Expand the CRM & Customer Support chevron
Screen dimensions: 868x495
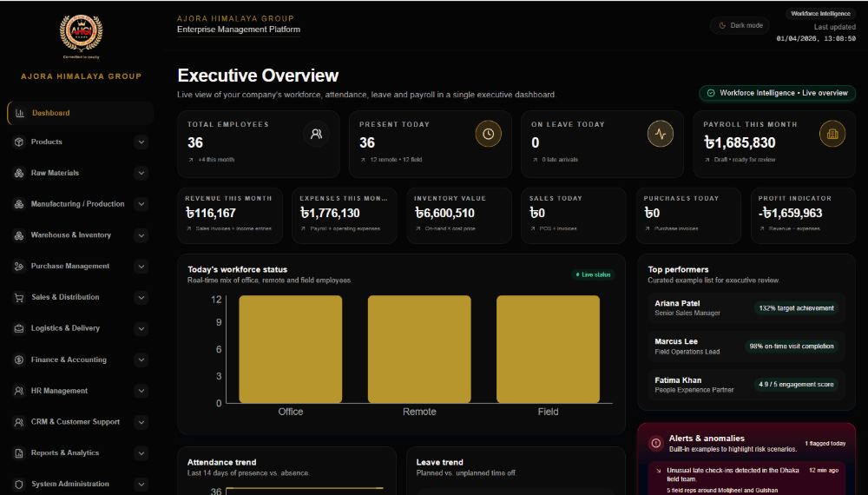[x=141, y=422]
